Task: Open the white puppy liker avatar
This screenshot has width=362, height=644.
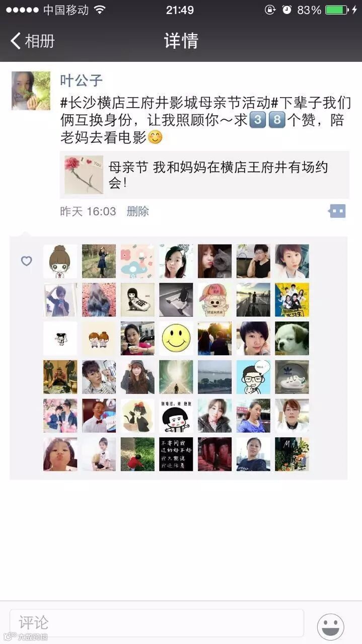Action: click(x=292, y=339)
